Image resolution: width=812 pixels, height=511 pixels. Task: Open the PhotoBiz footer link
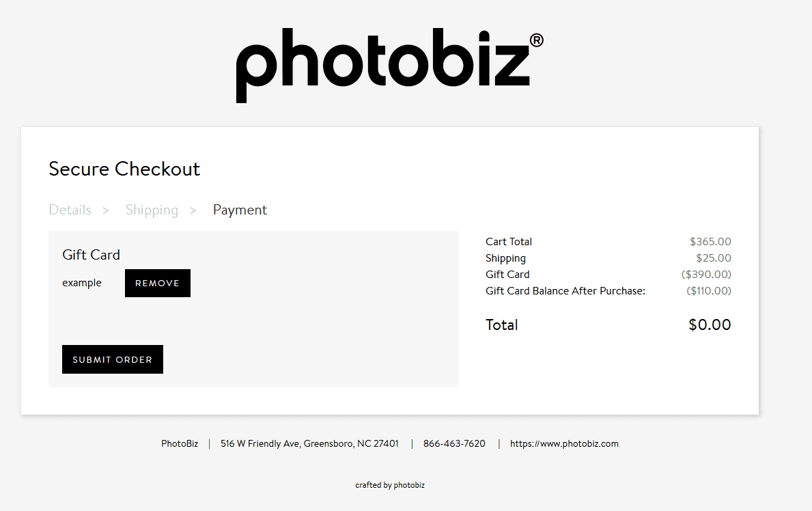coord(180,443)
